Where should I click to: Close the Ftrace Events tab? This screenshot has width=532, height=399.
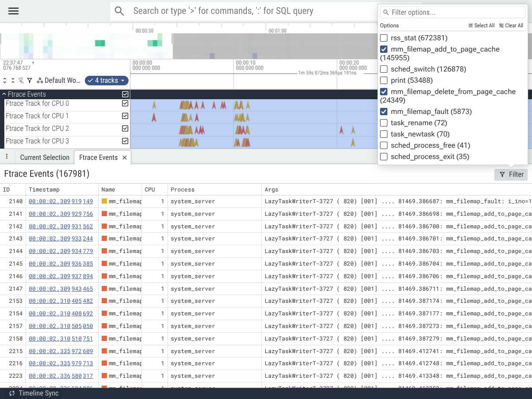coord(125,158)
